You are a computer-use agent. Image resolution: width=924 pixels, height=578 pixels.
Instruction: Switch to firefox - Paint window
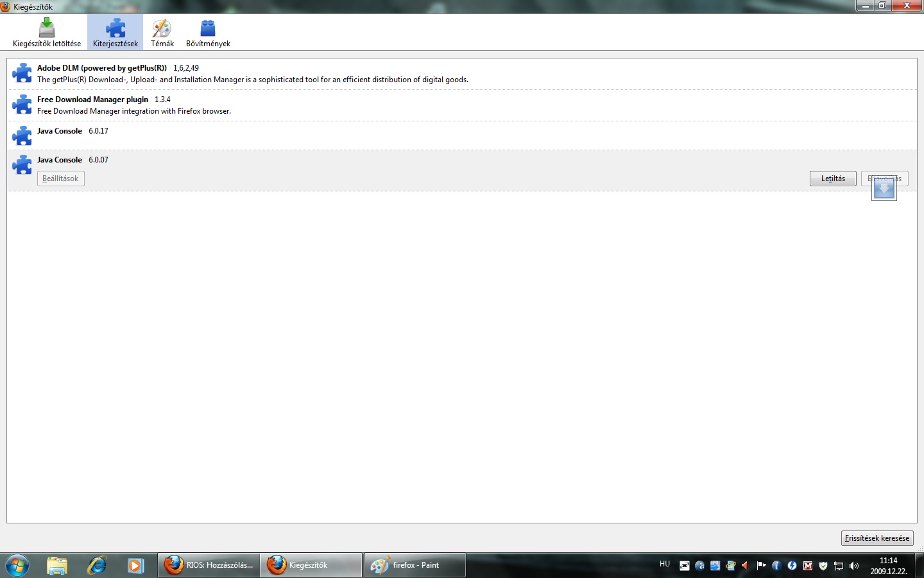415,565
